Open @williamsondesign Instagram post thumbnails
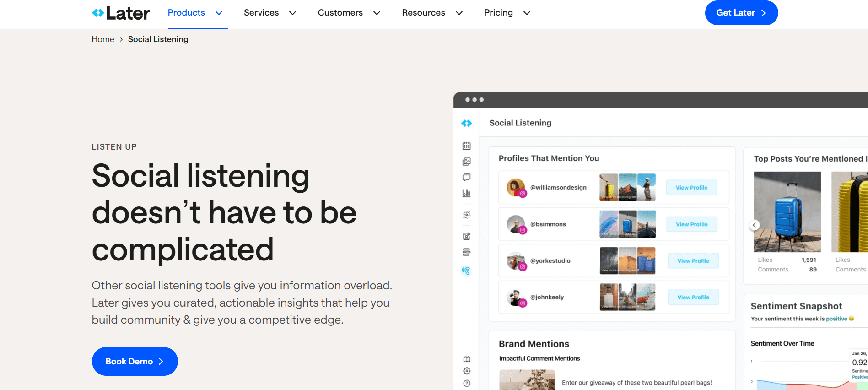The width and height of the screenshot is (868, 390). (627, 187)
